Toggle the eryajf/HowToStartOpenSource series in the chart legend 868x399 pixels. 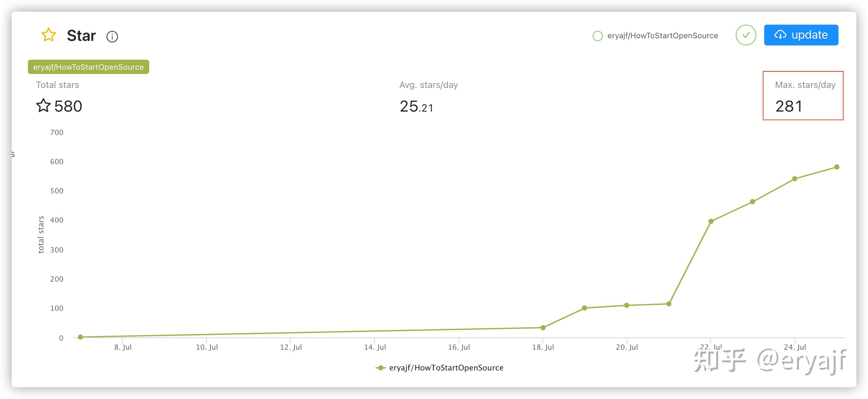[440, 368]
